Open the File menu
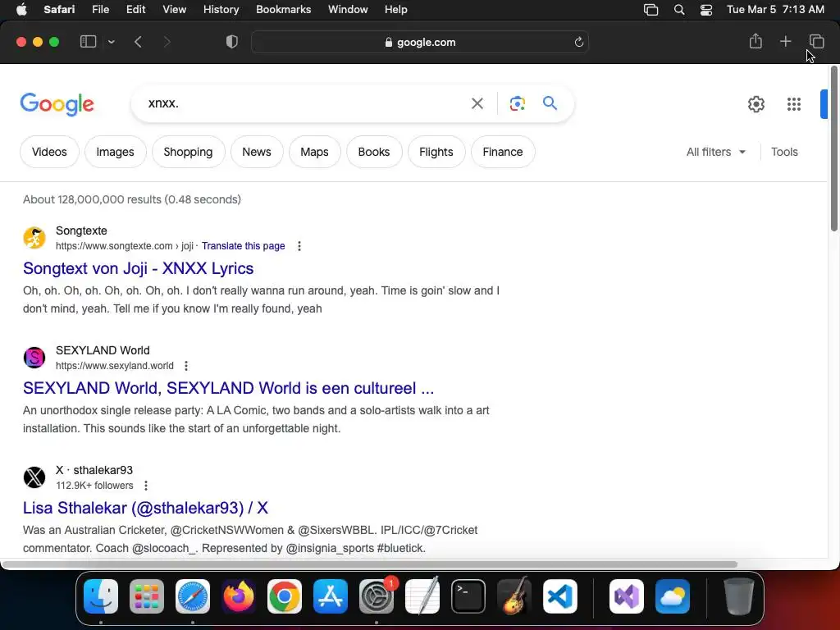 (x=100, y=9)
